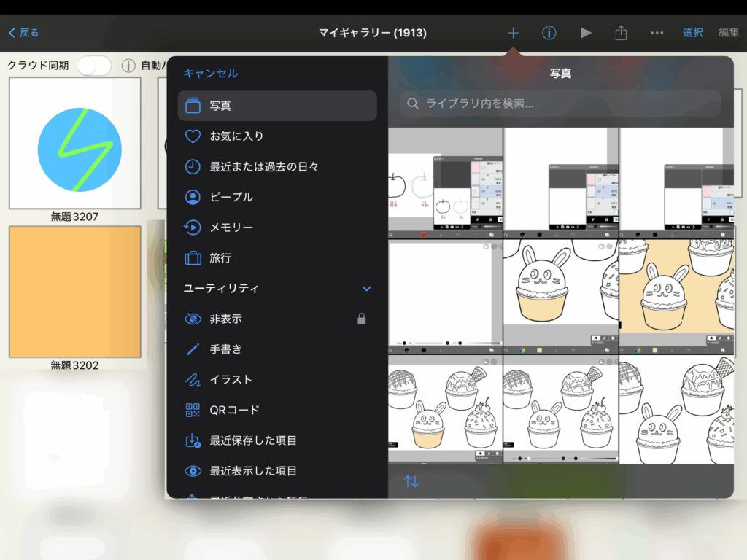Go back with the 戻る button
This screenshot has width=747, height=560.
pyautogui.click(x=24, y=33)
